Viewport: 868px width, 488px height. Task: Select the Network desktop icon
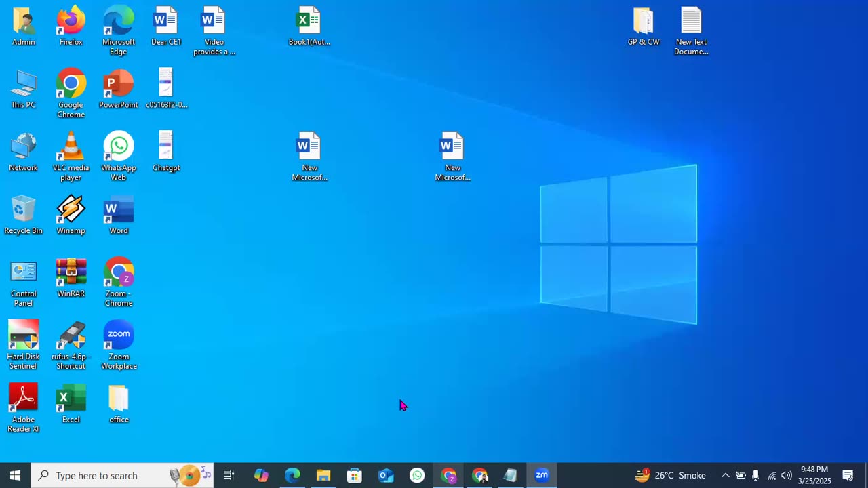tap(24, 152)
